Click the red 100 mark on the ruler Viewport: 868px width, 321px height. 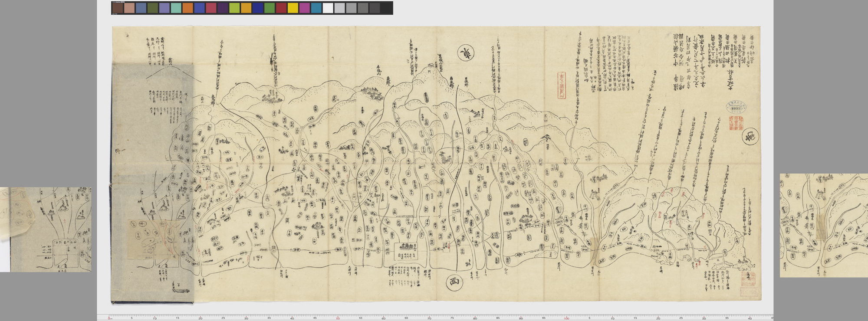[x=566, y=318]
